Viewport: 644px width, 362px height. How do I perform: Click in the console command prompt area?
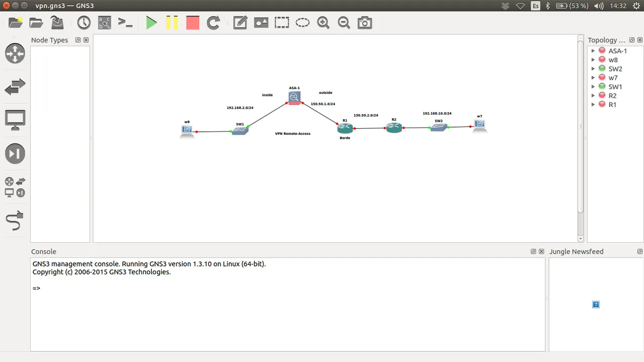288,304
